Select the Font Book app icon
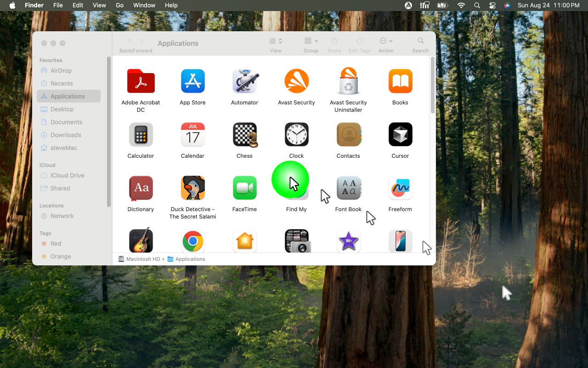 pyautogui.click(x=348, y=188)
